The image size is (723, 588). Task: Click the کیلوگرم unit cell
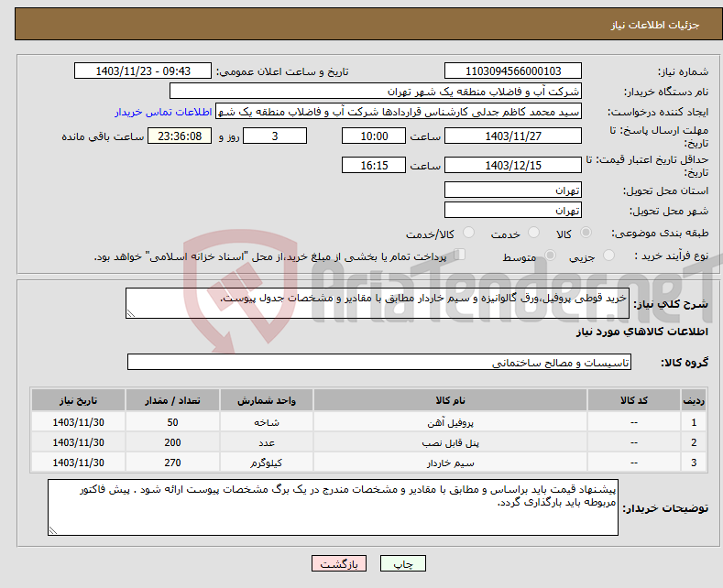click(267, 463)
